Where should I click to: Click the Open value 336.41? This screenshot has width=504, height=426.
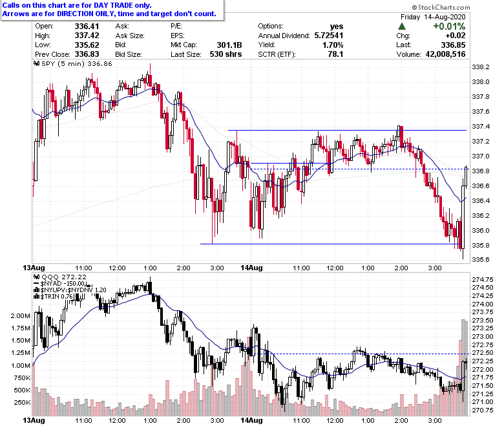pos(87,27)
